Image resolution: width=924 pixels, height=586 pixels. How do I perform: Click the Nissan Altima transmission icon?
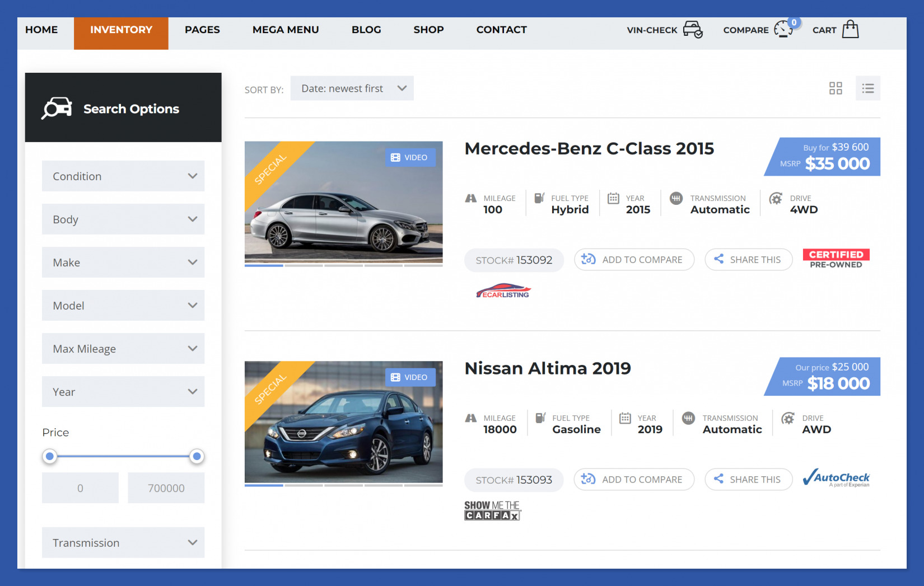click(689, 418)
